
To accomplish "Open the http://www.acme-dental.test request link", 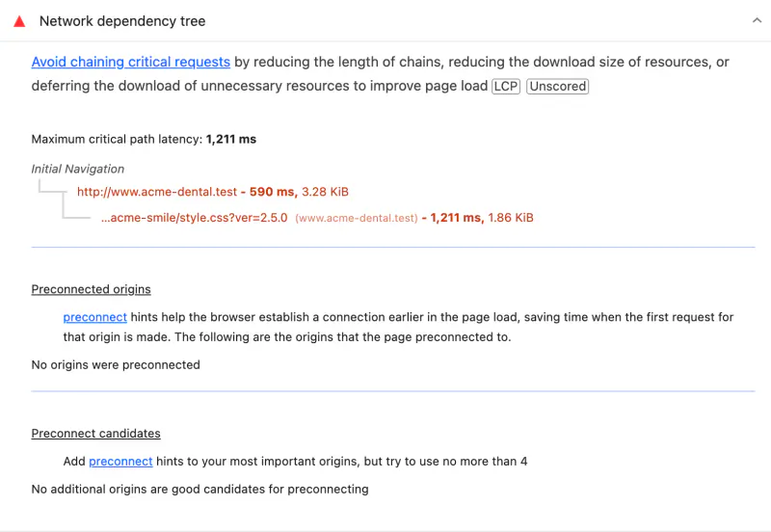I will 157,192.
